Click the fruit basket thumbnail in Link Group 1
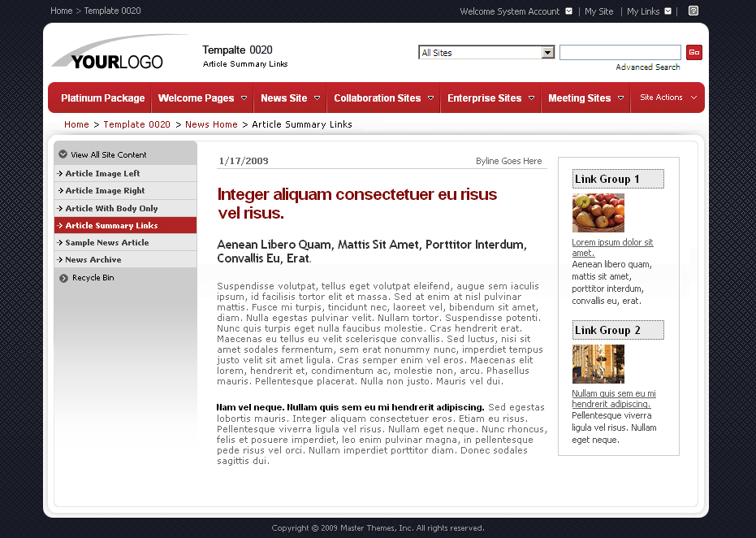756x538 pixels. (598, 212)
